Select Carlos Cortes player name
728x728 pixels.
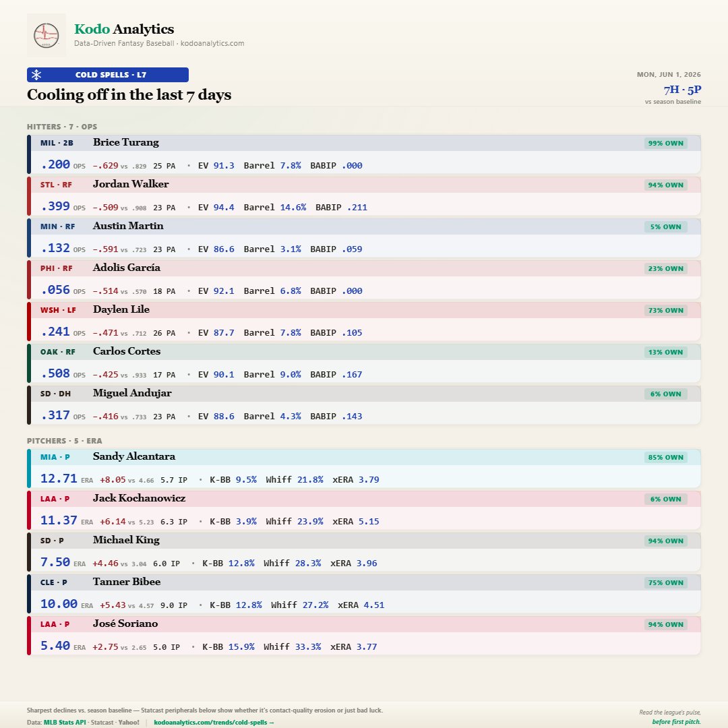click(x=127, y=351)
